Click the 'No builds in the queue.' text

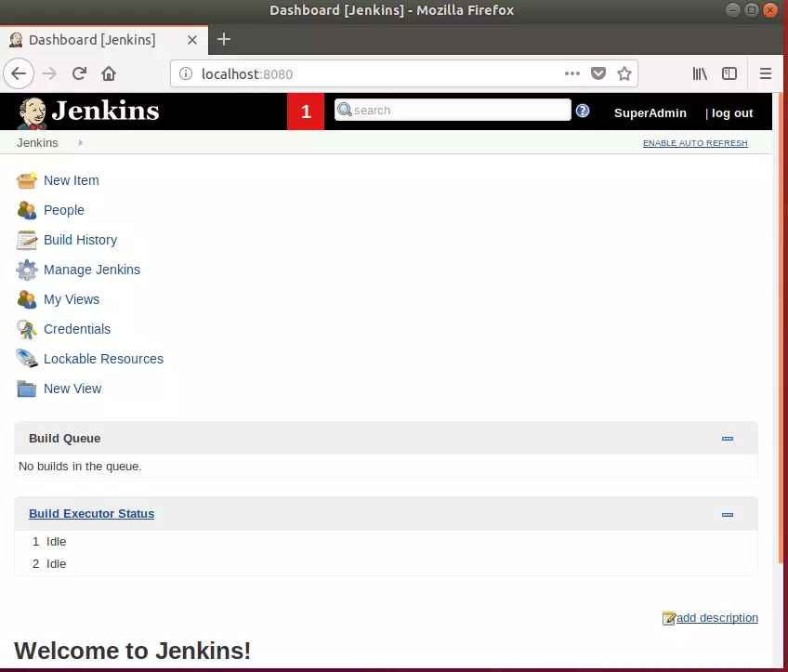pyautogui.click(x=80, y=467)
